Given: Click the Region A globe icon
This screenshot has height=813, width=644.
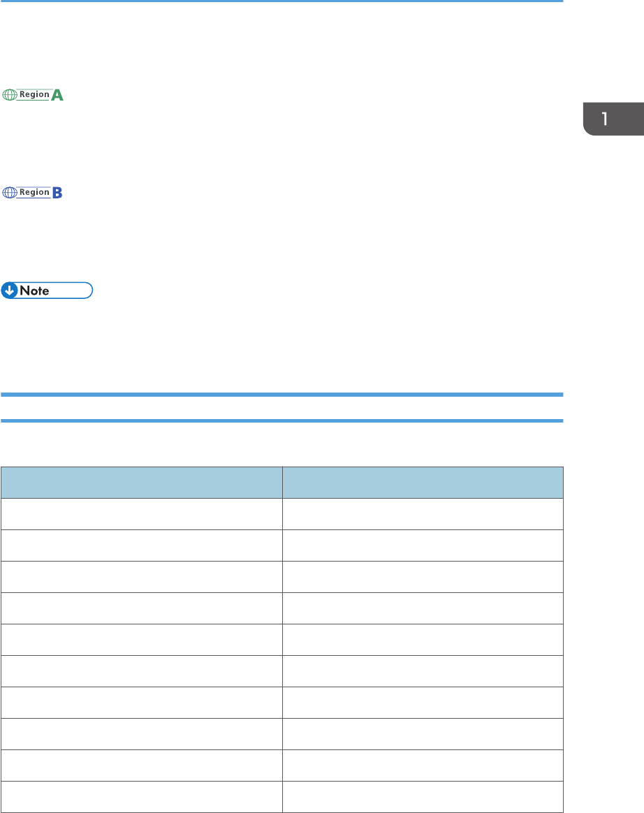Looking at the screenshot, I should coord(10,95).
